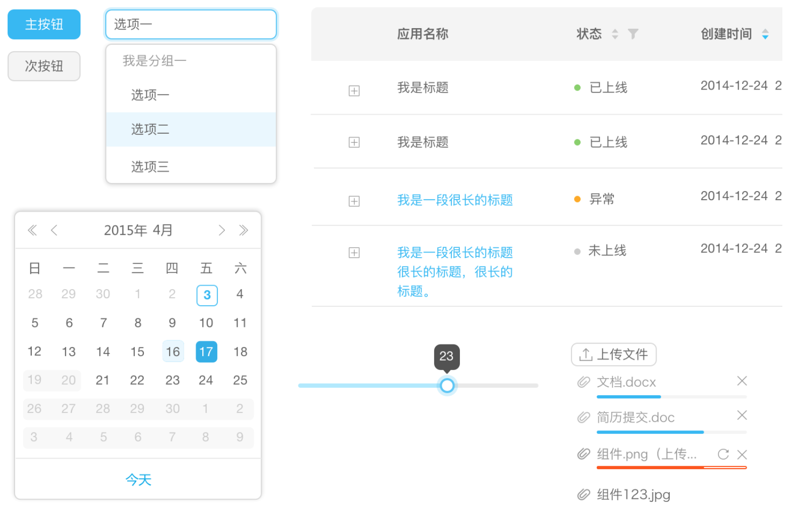Retry the failed 组件.png upload
806x532 pixels.
(x=723, y=455)
